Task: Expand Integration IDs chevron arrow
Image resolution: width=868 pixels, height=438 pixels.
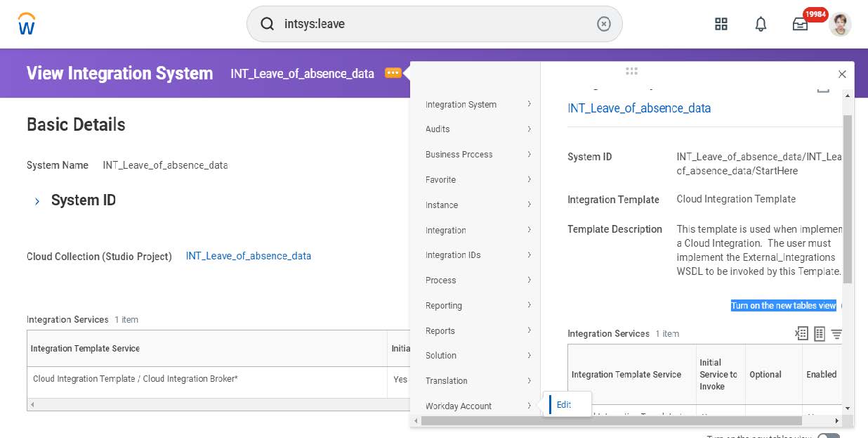Action: pos(529,255)
